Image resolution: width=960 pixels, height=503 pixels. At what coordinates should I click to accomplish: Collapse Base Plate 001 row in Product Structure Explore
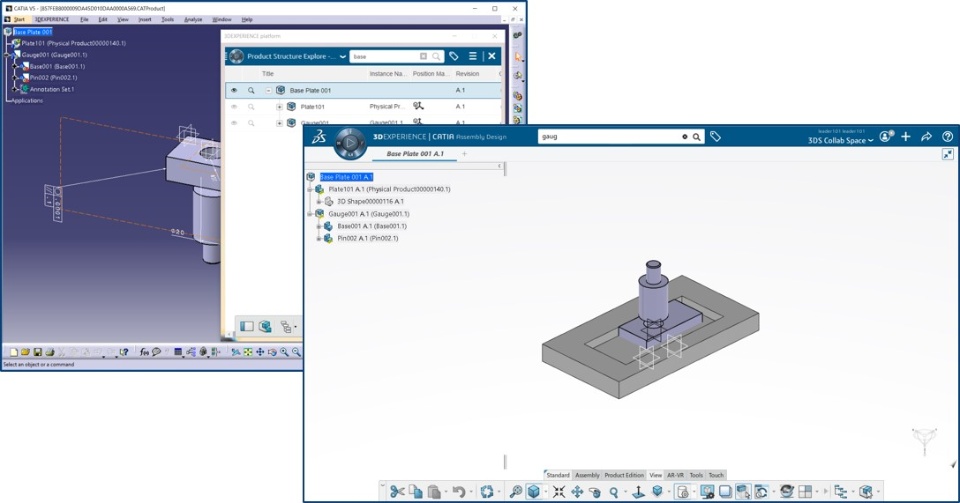click(268, 90)
